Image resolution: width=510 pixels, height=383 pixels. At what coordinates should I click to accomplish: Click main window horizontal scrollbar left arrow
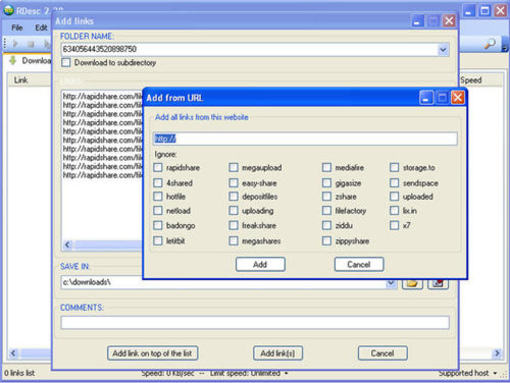13,353
